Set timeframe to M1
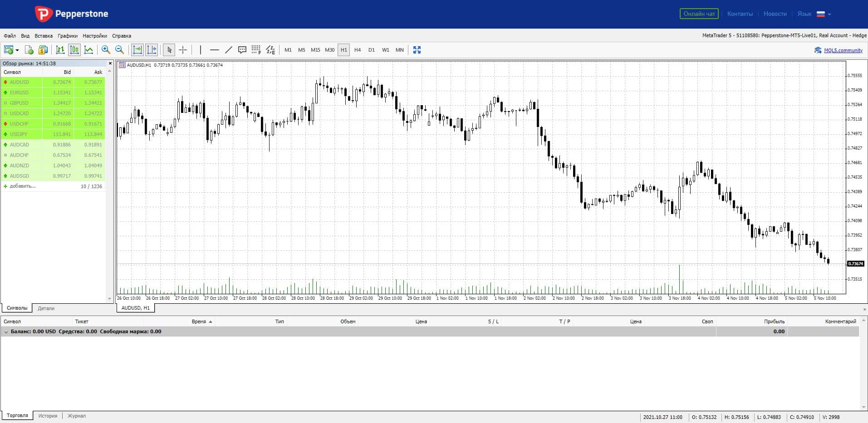 click(x=288, y=50)
